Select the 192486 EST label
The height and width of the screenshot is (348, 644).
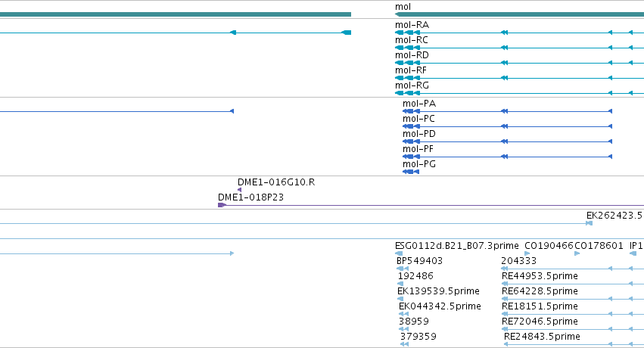[x=415, y=276]
